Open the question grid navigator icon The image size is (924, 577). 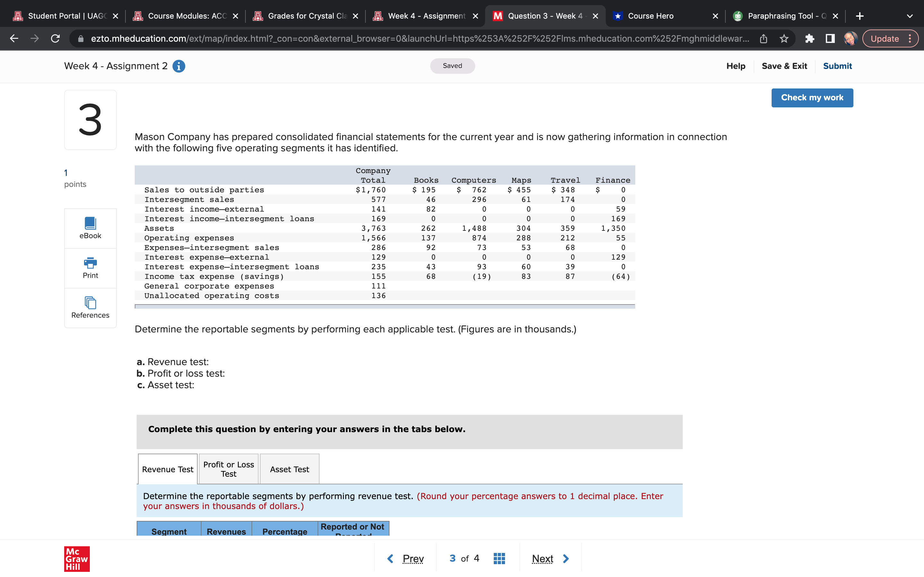click(x=499, y=559)
